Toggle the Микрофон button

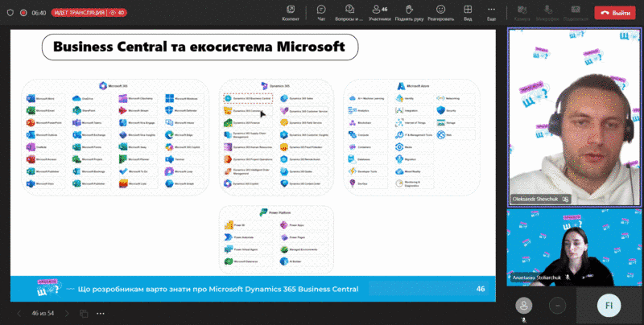click(548, 13)
